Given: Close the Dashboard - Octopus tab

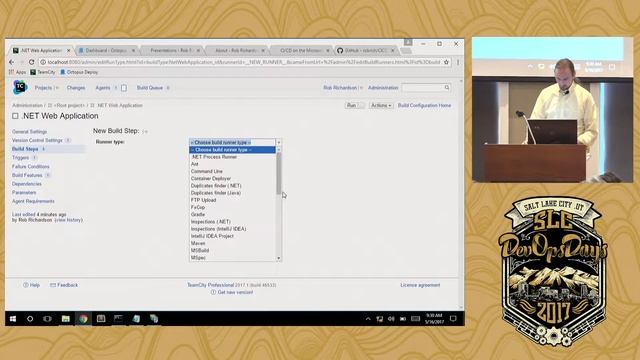Looking at the screenshot, I should coord(133,51).
